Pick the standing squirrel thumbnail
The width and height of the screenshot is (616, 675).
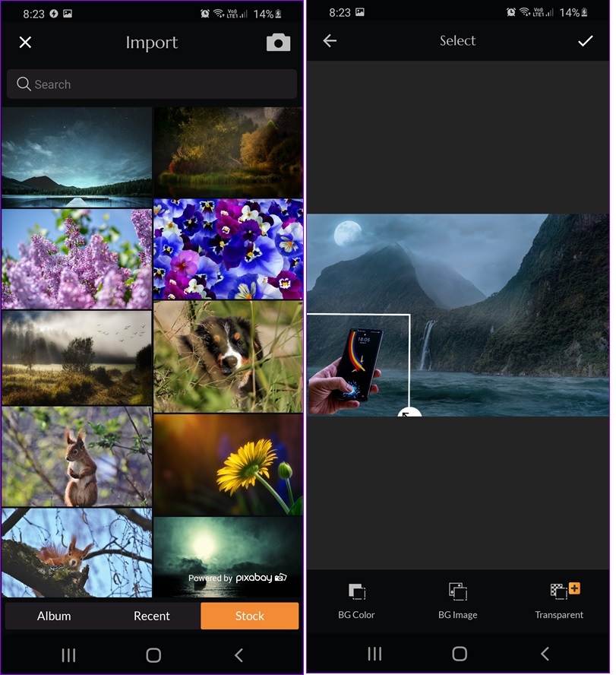point(77,457)
